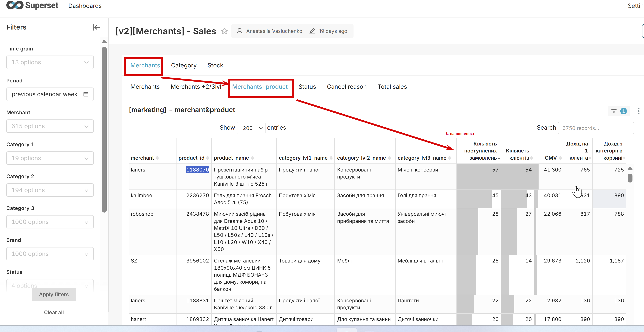Open Settings menu in navbar
This screenshot has height=332, width=644.
coord(635,6)
